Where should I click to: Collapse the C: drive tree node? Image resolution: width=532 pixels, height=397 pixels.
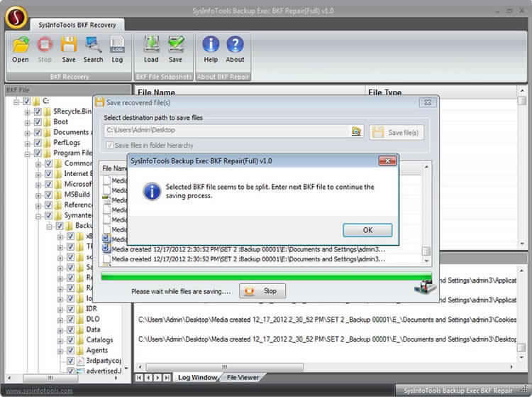coord(16,102)
